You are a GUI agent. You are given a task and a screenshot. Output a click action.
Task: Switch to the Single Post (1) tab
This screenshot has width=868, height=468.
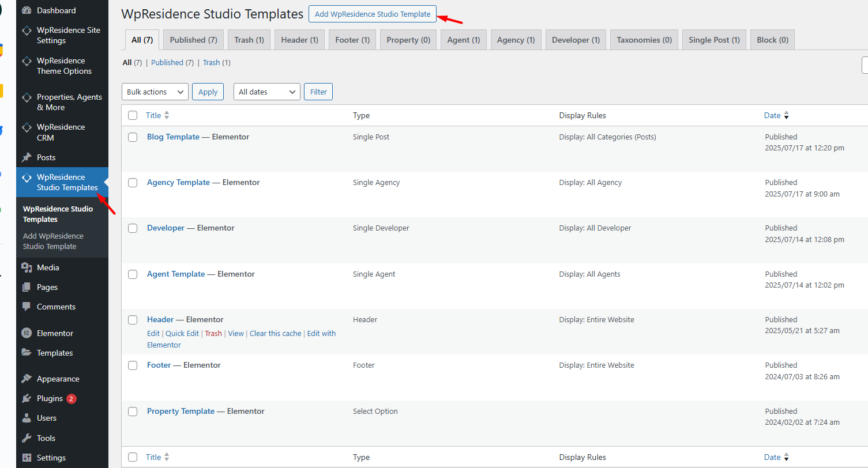click(x=714, y=40)
